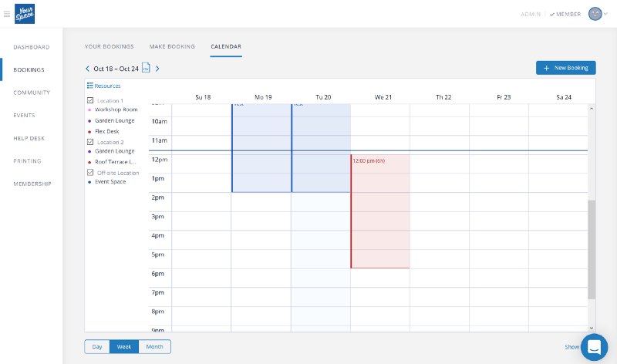Viewport: 617px width, 364px height.
Task: Open the chat support bubble
Action: (594, 347)
